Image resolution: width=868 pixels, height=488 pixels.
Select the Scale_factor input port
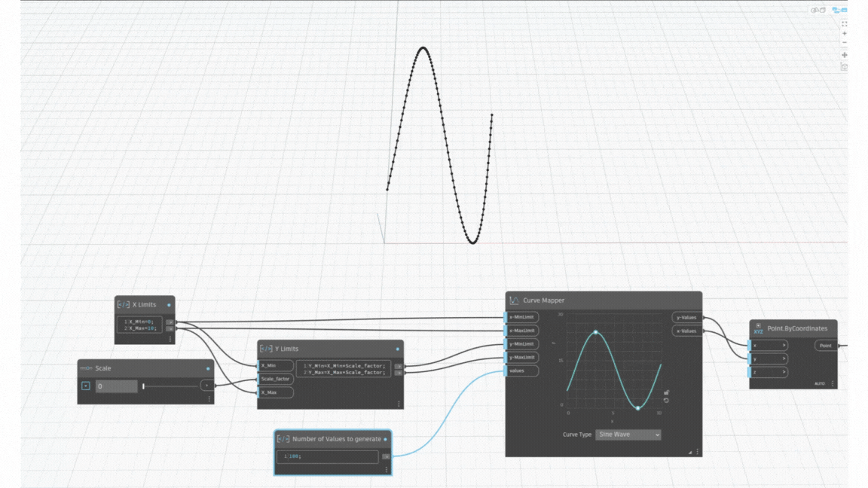276,379
